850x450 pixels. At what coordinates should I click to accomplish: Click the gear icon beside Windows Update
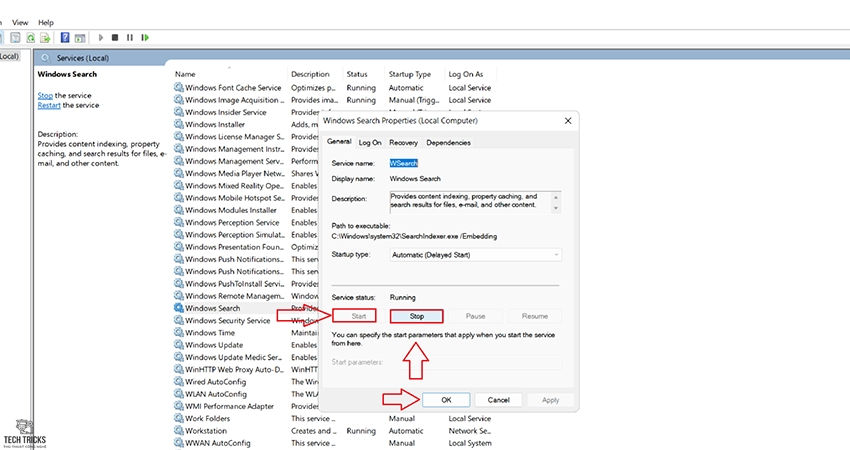click(x=179, y=344)
